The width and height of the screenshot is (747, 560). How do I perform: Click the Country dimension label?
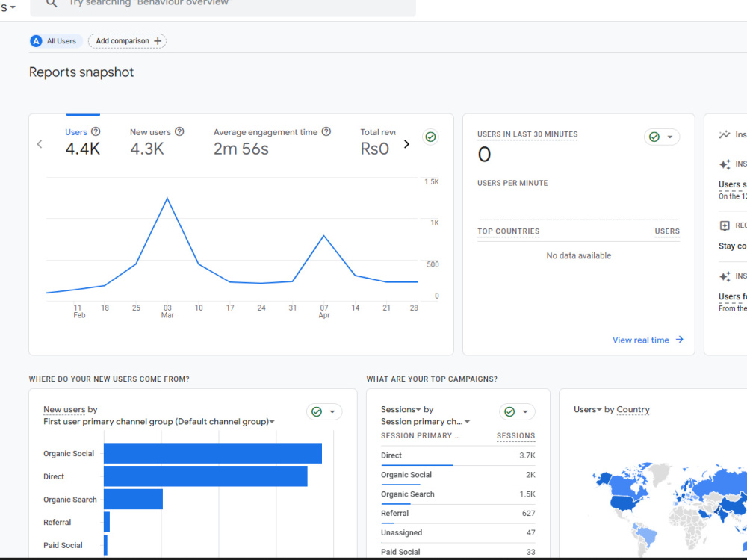click(633, 409)
